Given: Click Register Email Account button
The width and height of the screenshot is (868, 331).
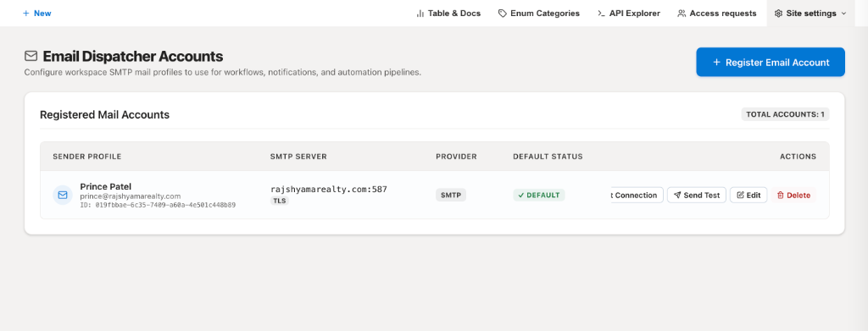Looking at the screenshot, I should click(x=771, y=62).
